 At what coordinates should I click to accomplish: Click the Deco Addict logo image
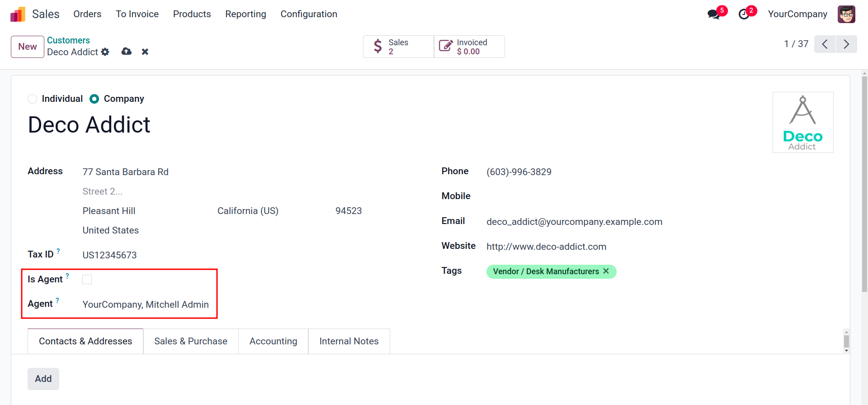click(x=803, y=122)
